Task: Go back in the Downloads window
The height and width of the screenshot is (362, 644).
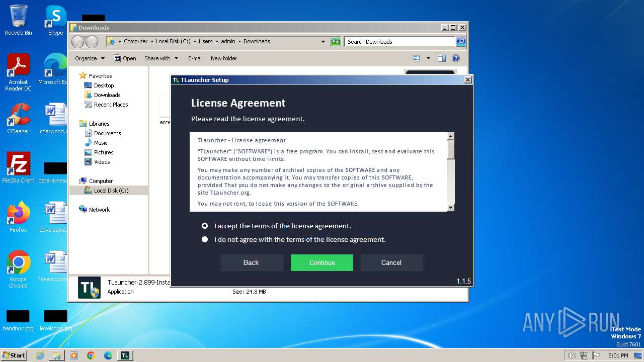Action: 77,42
